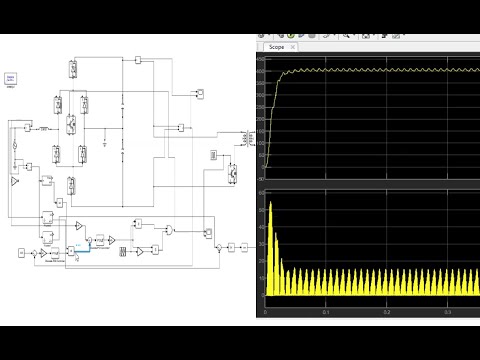This screenshot has width=480, height=360.
Task: Click the 0.2 time axis label
Action: 387,312
